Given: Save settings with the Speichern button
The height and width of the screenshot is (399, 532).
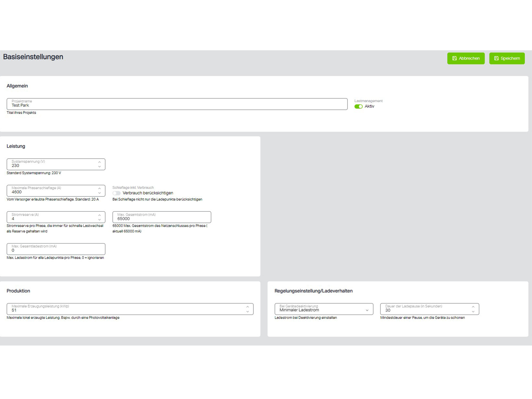Looking at the screenshot, I should coord(507,58).
